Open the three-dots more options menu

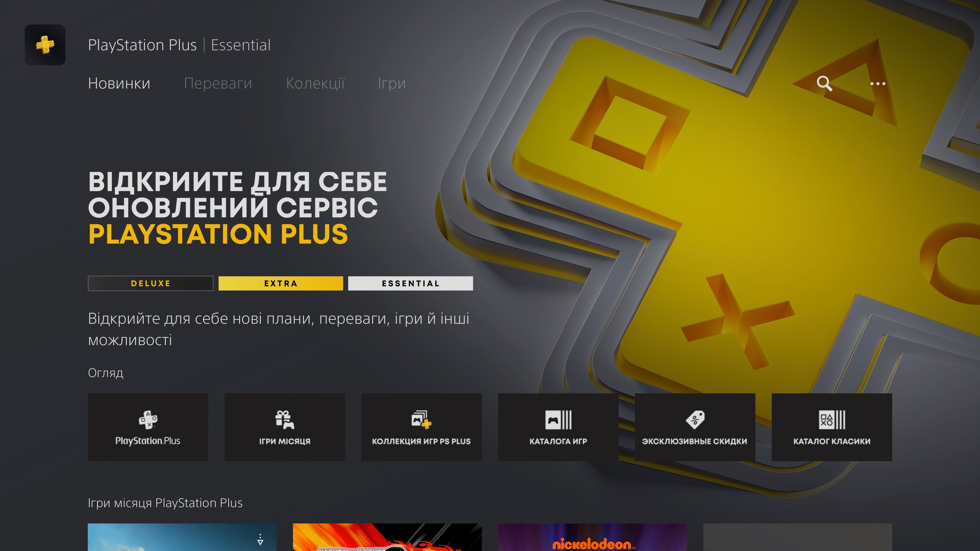[x=878, y=83]
